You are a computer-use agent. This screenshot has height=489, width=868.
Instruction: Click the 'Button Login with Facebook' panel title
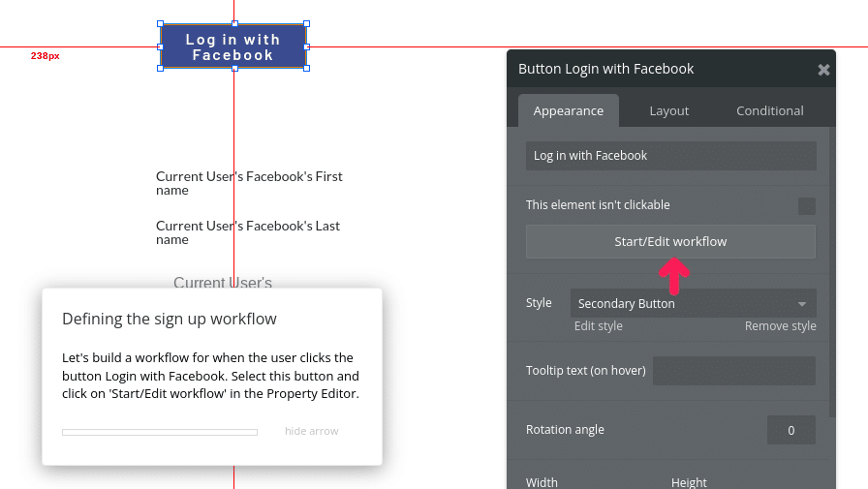click(605, 69)
